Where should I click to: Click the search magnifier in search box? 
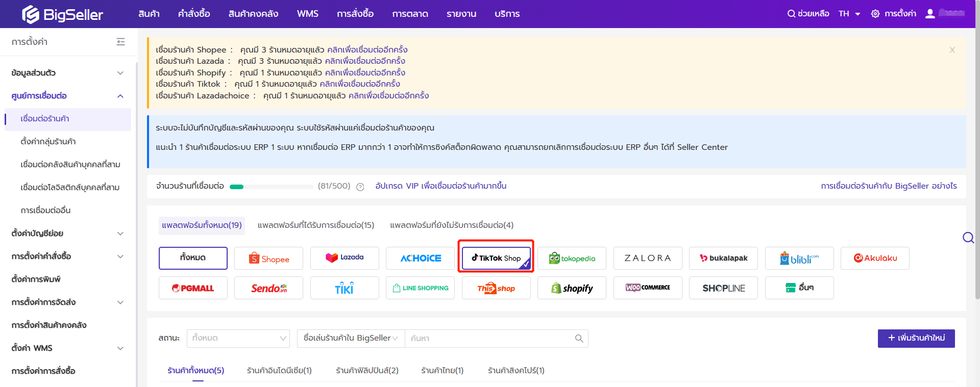tap(579, 339)
